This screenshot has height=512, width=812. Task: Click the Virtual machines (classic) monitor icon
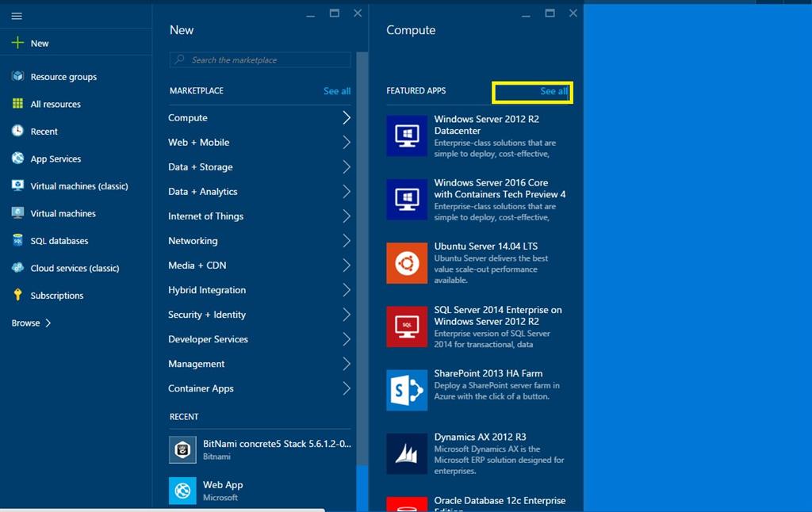click(x=17, y=185)
